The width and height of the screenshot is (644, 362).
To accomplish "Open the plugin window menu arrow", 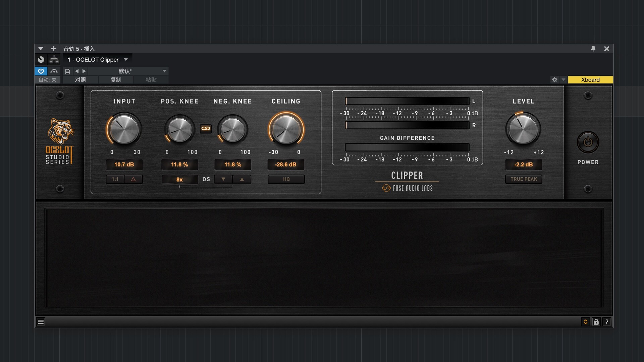I will point(41,49).
